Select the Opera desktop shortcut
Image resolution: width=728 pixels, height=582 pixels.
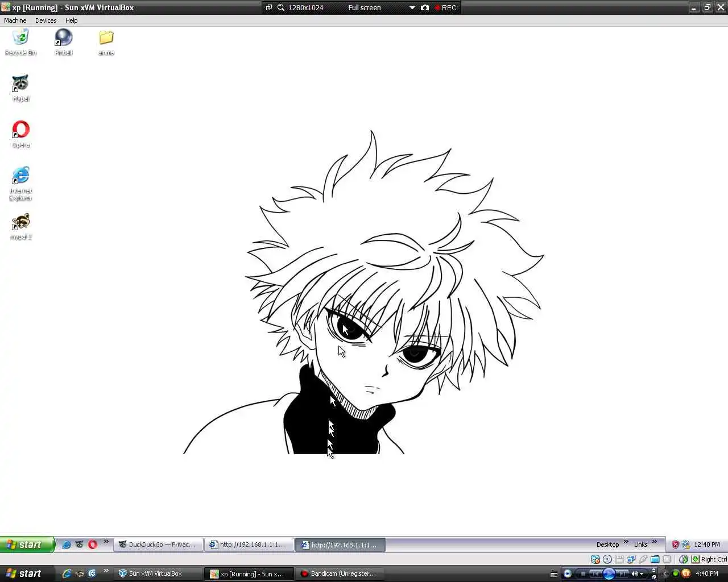20,134
